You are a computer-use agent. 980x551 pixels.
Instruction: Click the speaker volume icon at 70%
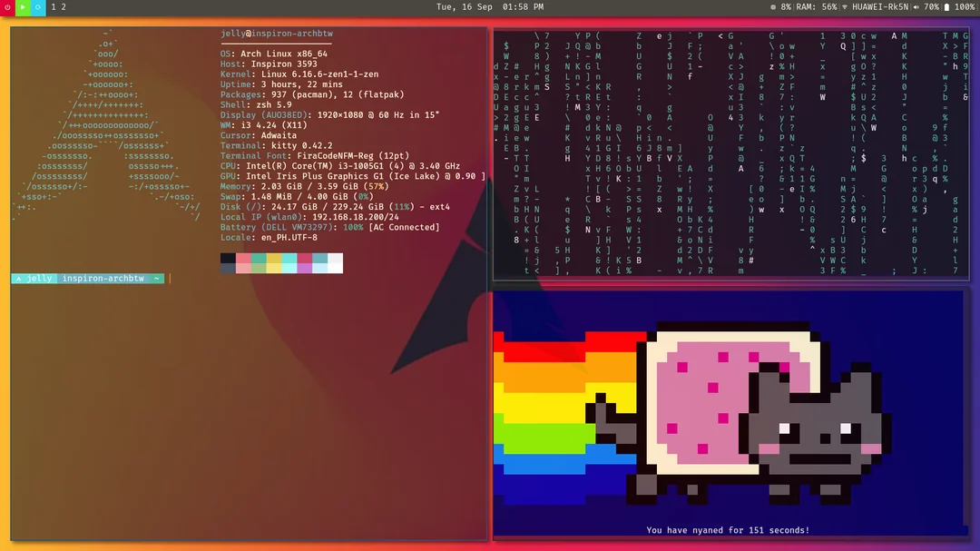click(916, 7)
